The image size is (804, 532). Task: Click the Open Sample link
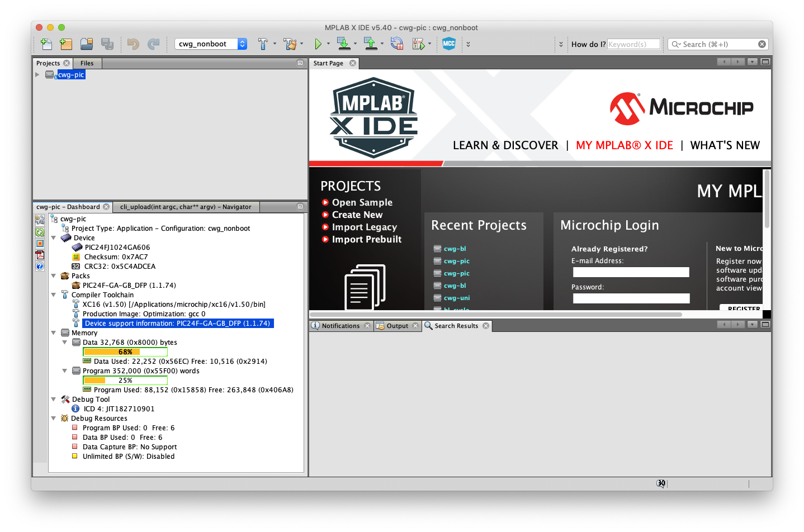point(362,202)
